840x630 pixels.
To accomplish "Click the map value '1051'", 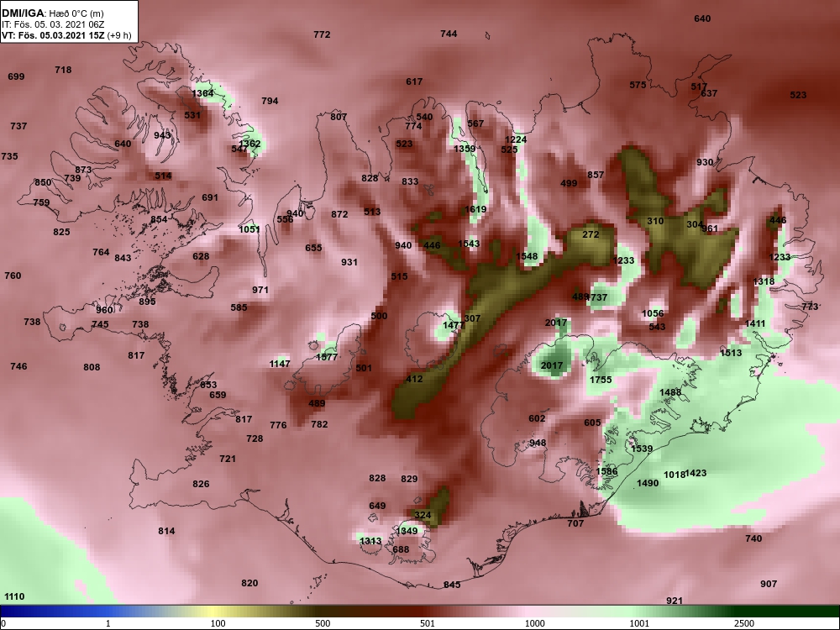I will click(249, 229).
